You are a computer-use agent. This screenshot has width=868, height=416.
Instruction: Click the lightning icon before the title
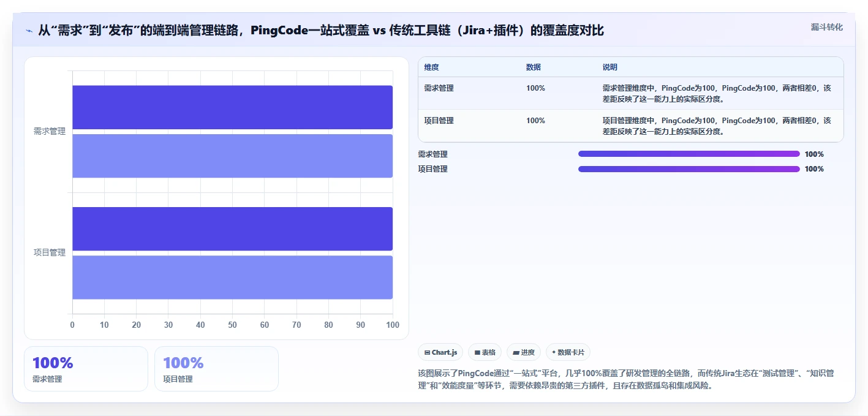(29, 30)
